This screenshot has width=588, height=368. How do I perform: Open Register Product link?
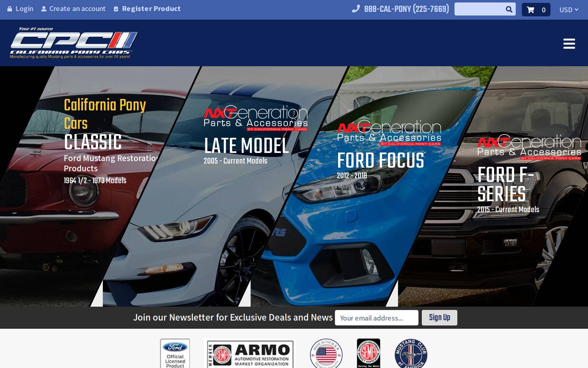(151, 9)
